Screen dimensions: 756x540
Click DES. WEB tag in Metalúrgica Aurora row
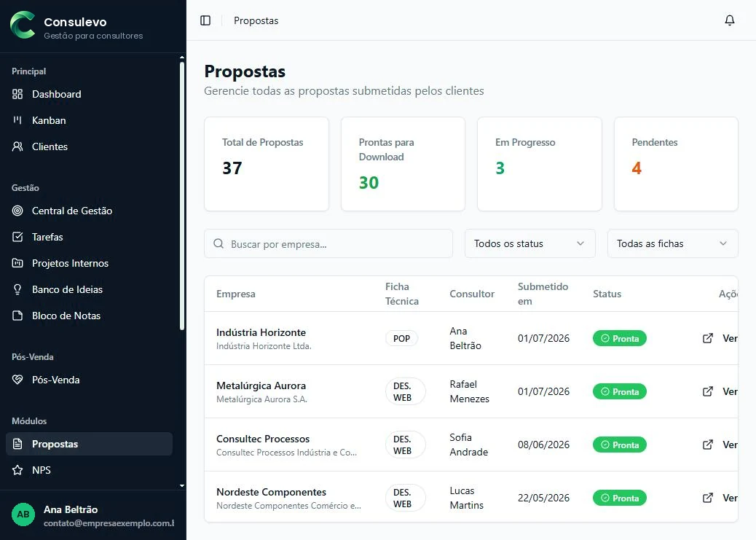pyautogui.click(x=406, y=391)
